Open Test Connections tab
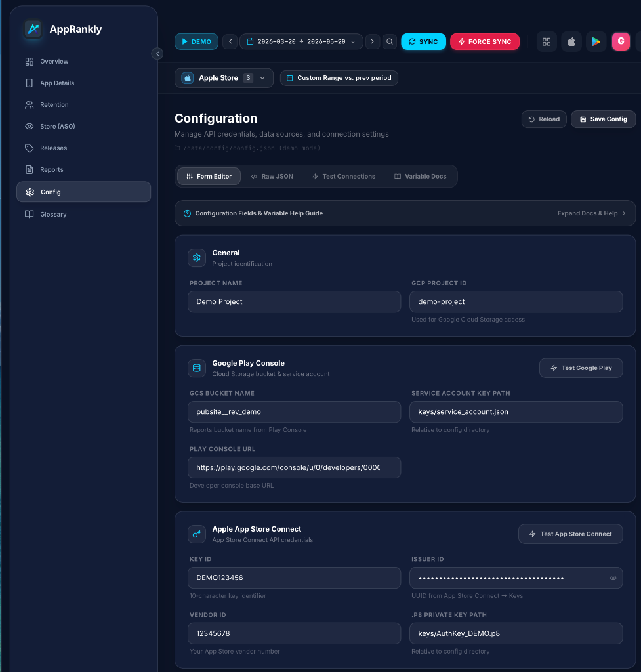The image size is (641, 672). (x=344, y=176)
